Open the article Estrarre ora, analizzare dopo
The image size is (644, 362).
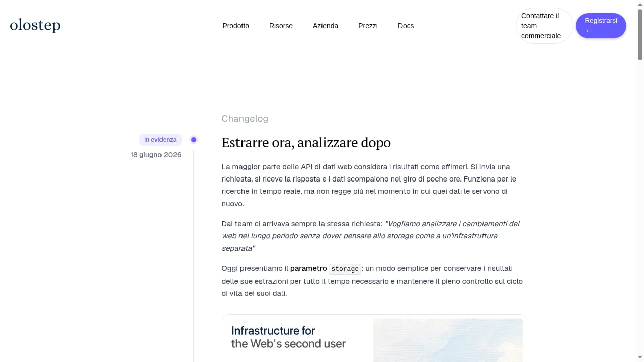coord(306,143)
